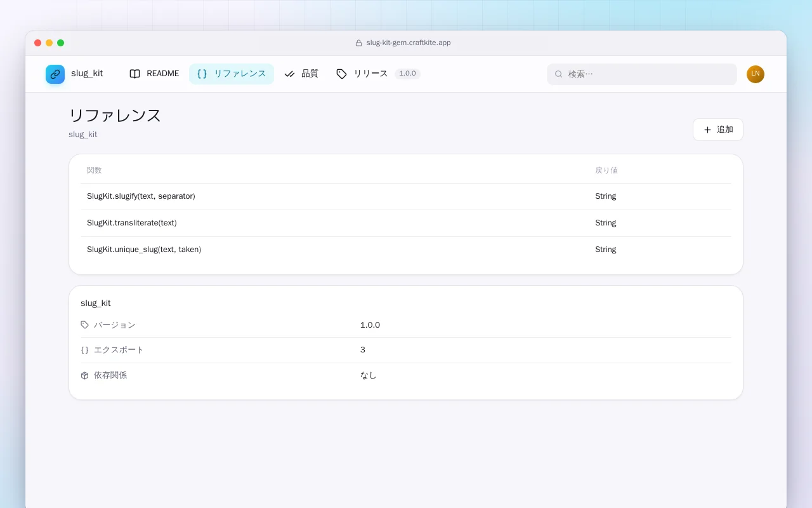
Task: Click the バージョン label
Action: pyautogui.click(x=115, y=324)
